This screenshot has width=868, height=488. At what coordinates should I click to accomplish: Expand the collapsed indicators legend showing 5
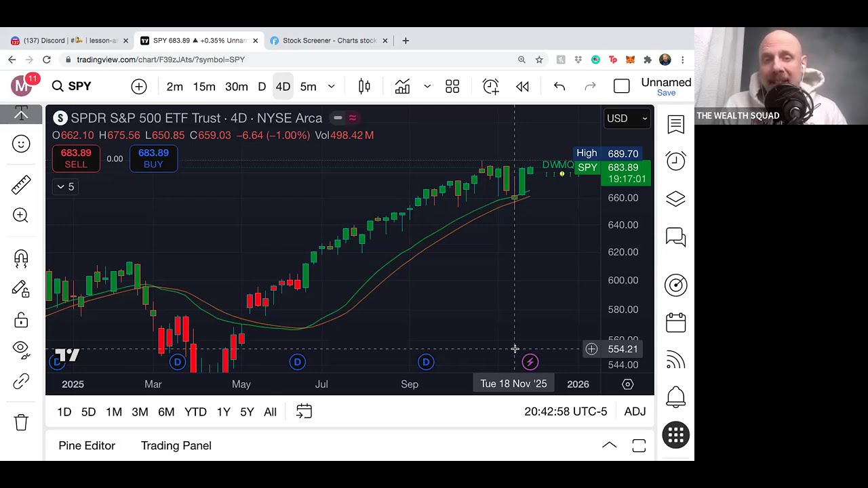point(66,186)
